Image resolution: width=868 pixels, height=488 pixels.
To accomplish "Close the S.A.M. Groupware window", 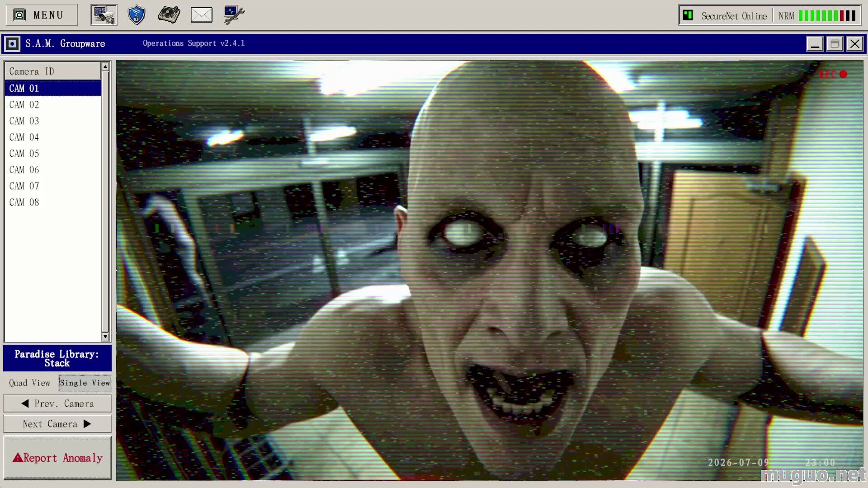I will [855, 44].
